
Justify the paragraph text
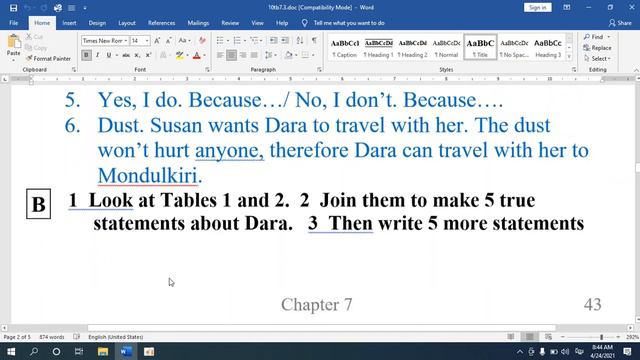point(254,55)
